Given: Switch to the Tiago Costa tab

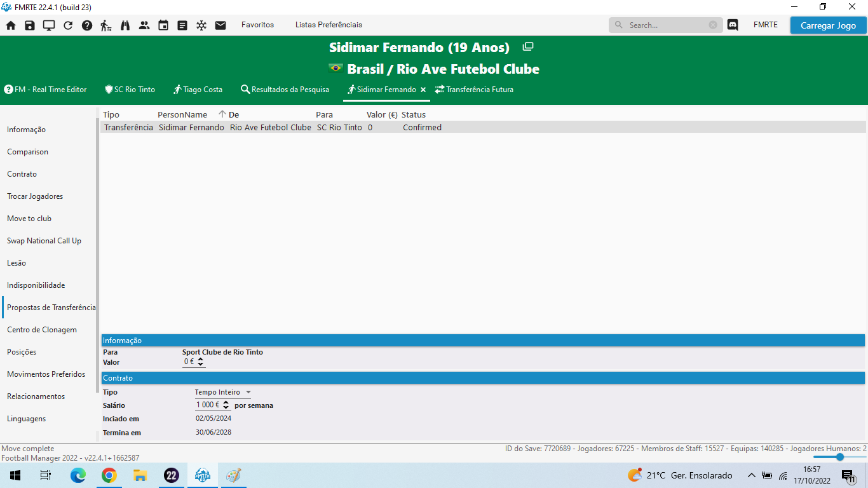Looking at the screenshot, I should (x=198, y=90).
